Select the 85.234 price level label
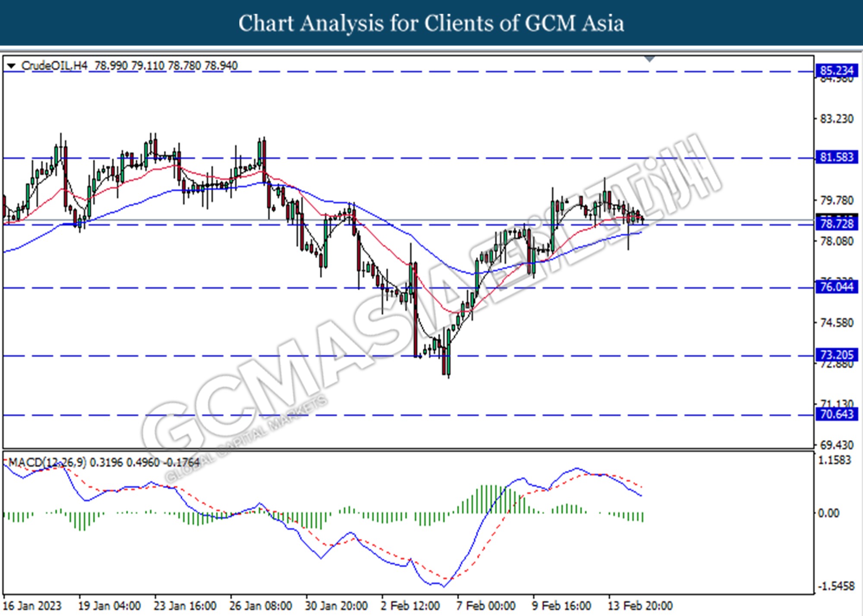Image resolution: width=863 pixels, height=616 pixels. 836,71
